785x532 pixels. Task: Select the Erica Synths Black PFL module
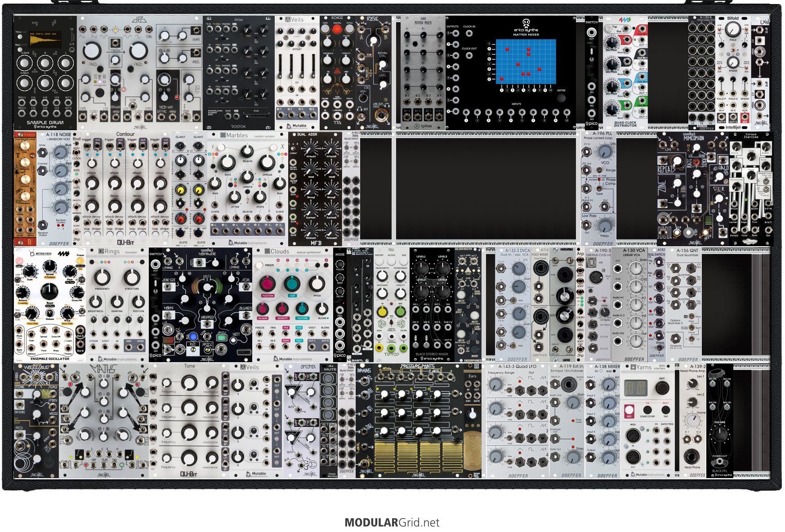coord(720,421)
